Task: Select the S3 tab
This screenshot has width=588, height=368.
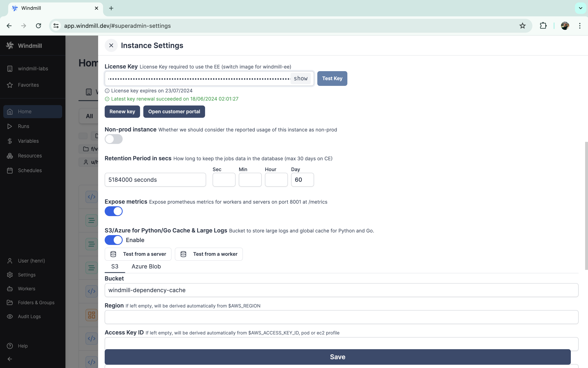Action: pos(115,266)
